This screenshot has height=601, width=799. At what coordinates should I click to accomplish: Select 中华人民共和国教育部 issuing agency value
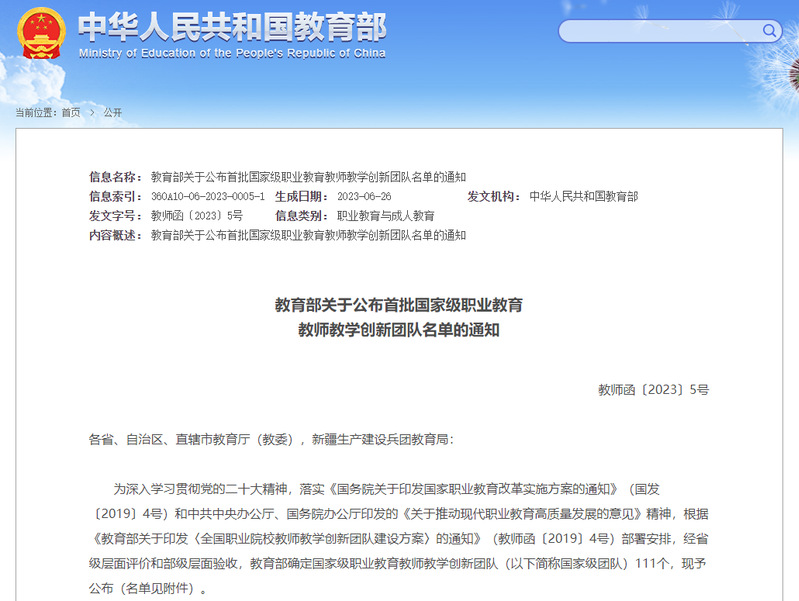pyautogui.click(x=583, y=196)
